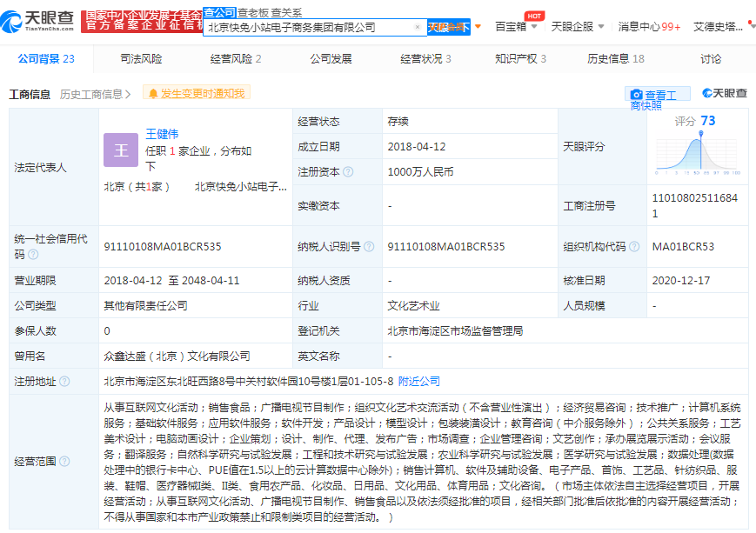
Task: Click the organization code MA01BCR53
Action: (683, 246)
